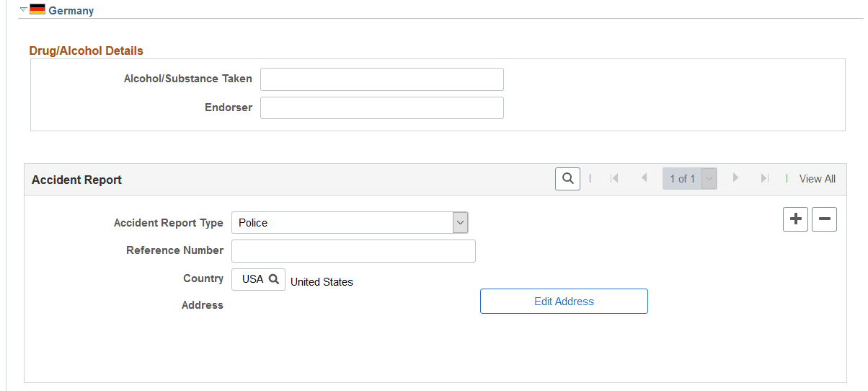
Task: Click the Germany flag icon
Action: tap(37, 10)
